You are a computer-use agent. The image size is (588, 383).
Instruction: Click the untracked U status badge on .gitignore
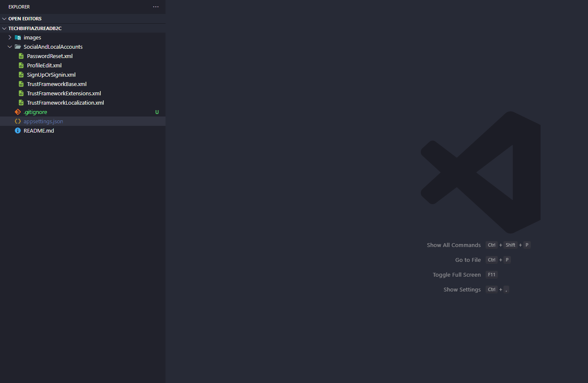[x=157, y=112]
